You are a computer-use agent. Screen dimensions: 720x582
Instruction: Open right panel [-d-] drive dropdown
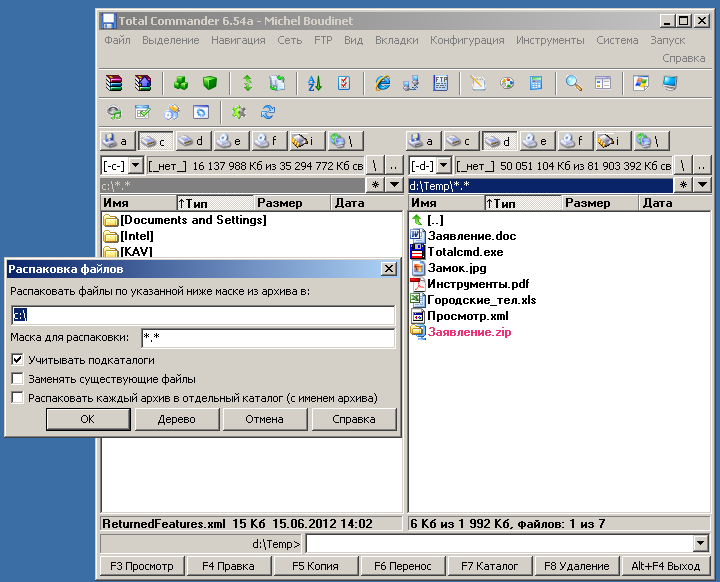444,165
